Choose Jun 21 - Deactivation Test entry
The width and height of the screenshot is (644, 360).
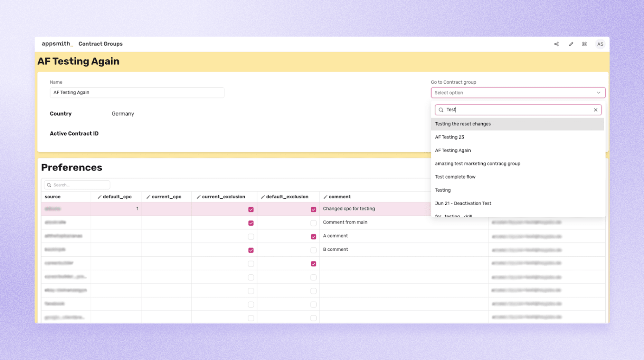click(x=463, y=203)
